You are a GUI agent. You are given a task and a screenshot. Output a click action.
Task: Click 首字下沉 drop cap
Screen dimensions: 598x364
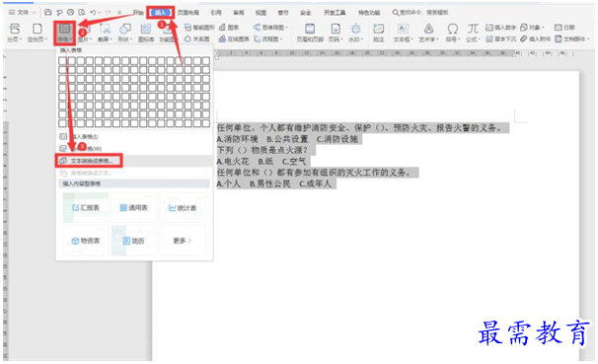(500, 38)
